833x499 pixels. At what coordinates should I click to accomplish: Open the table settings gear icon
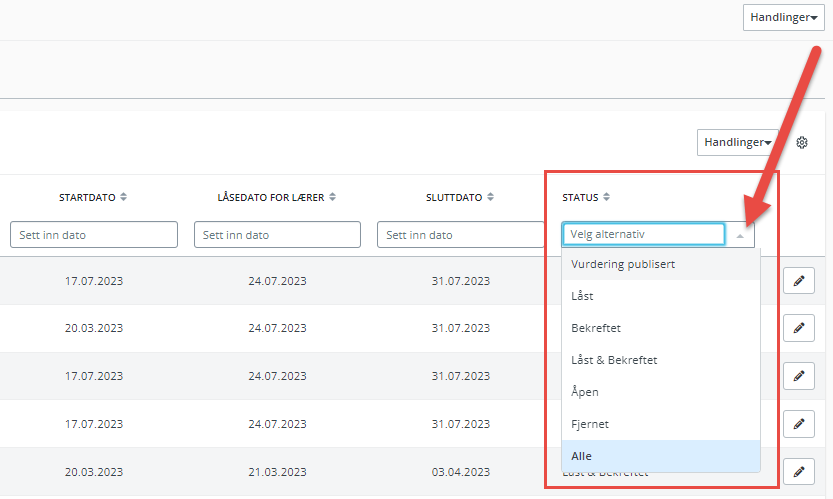[802, 142]
